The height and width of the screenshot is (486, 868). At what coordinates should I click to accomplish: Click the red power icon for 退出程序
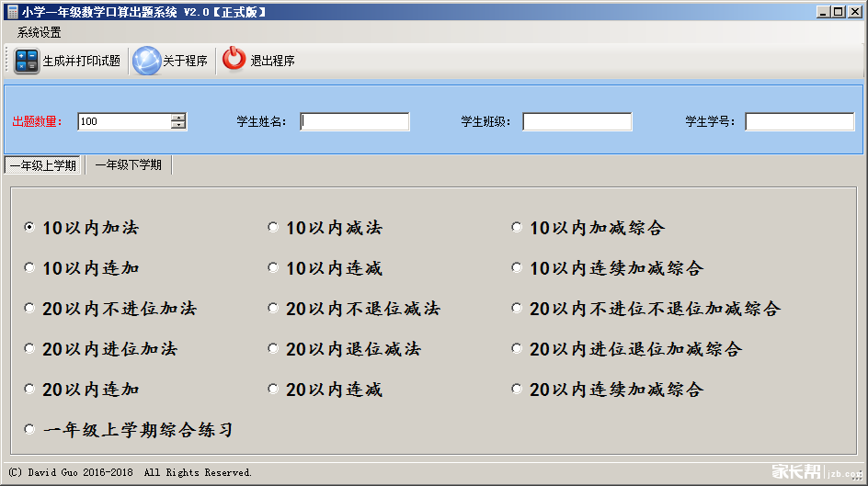[234, 59]
